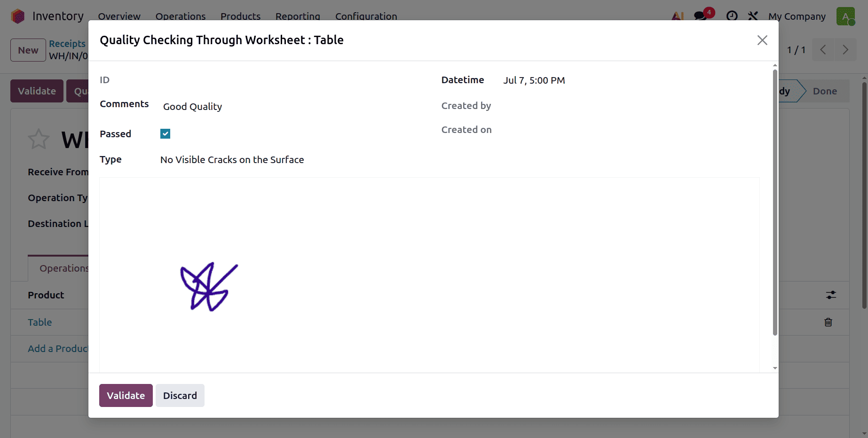
Task: Open the Operations menu
Action: pos(181,16)
